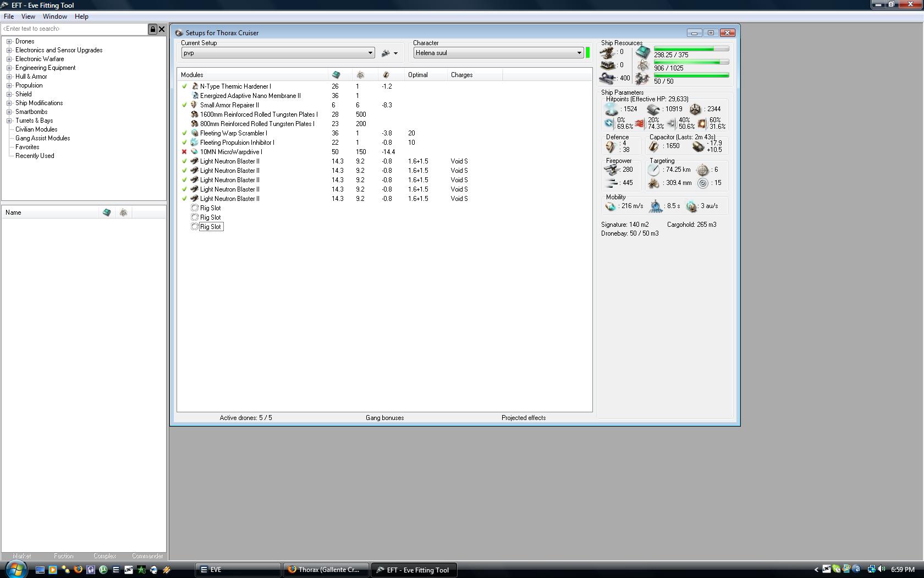Switch to the EVE taskbar window

coord(238,570)
